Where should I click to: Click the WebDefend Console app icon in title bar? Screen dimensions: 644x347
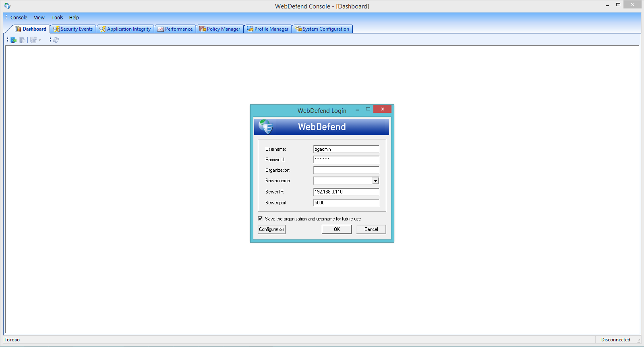click(7, 6)
